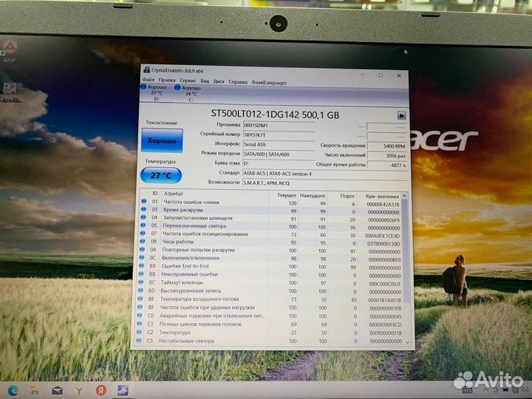Viewport: 532px width, 399px height.
Task: Click the next disk arrow button
Action: [x=401, y=116]
